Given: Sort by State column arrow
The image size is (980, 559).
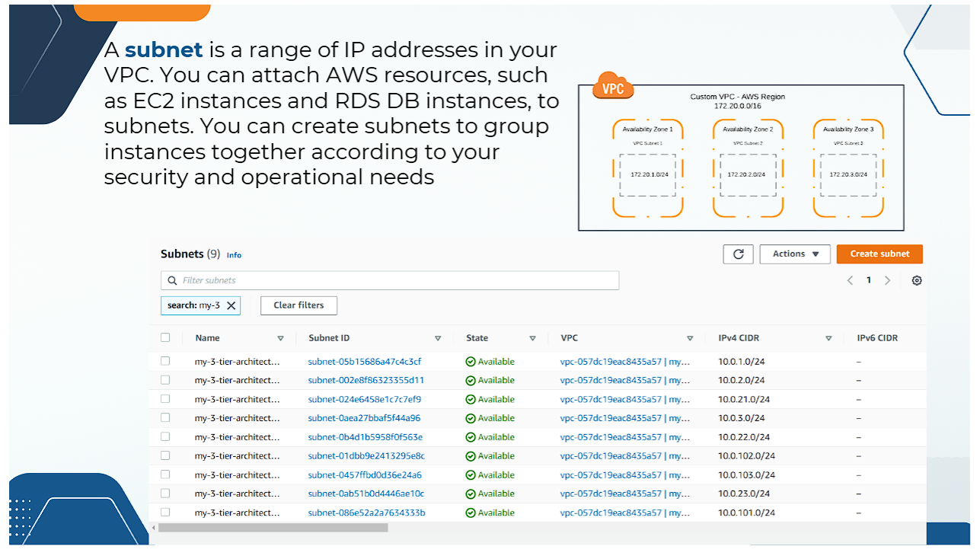Looking at the screenshot, I should point(532,338).
